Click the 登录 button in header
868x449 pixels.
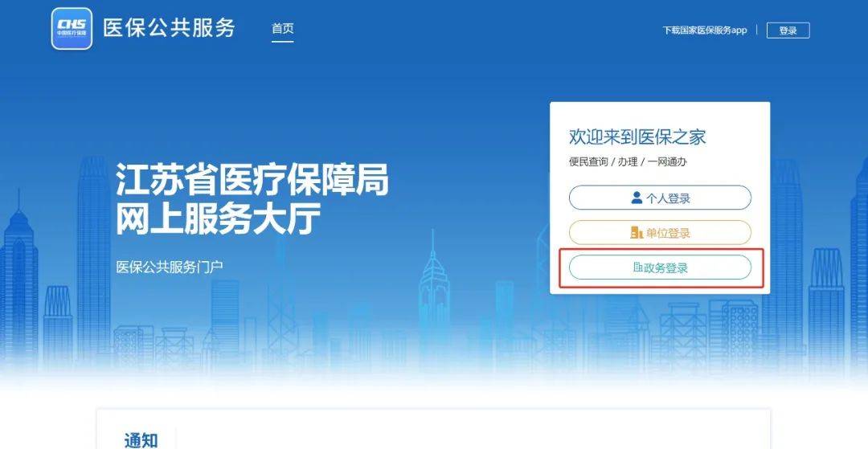(788, 31)
